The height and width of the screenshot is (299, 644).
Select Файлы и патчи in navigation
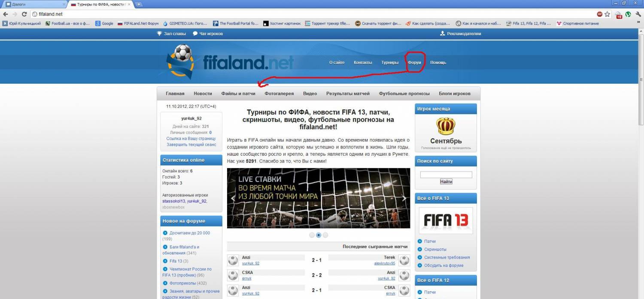click(238, 94)
